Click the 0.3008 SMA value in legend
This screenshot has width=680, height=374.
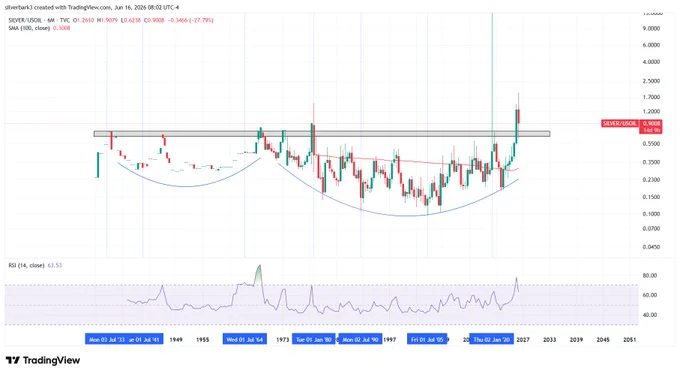(x=61, y=28)
